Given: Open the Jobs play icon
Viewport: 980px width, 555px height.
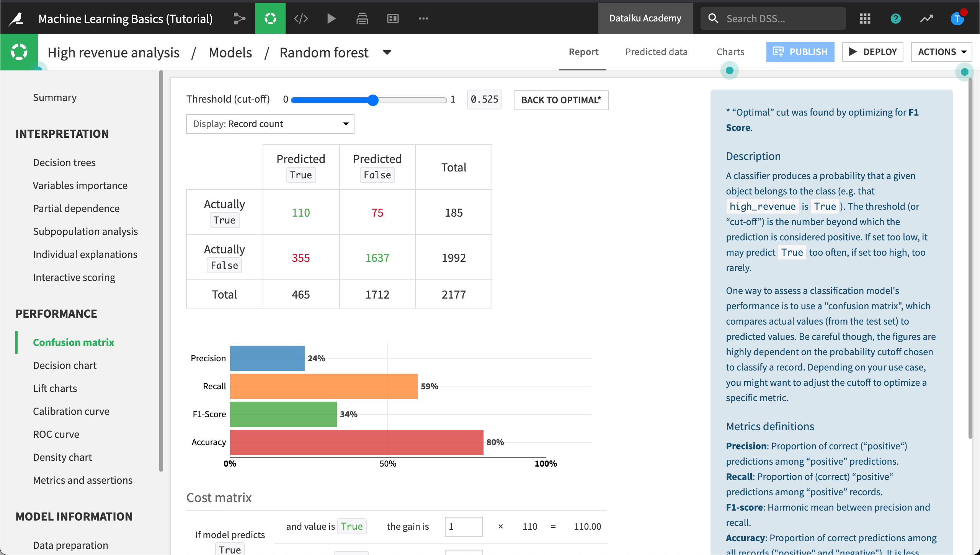Looking at the screenshot, I should coord(332,18).
